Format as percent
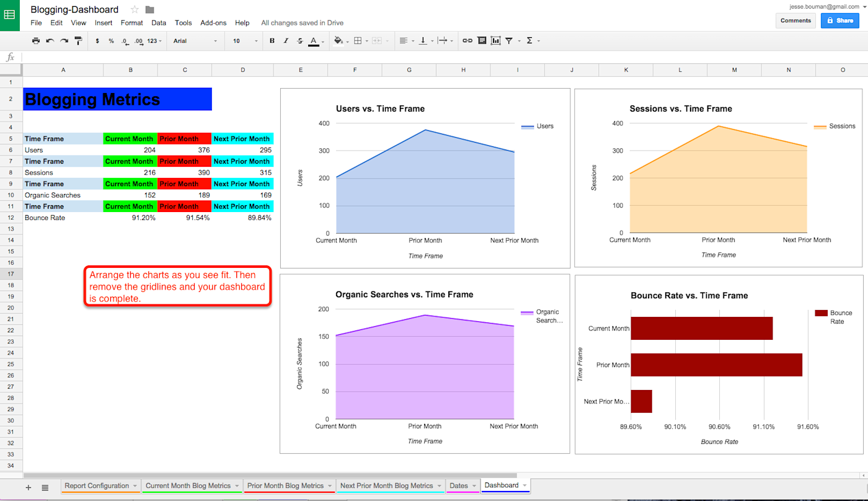 [111, 41]
